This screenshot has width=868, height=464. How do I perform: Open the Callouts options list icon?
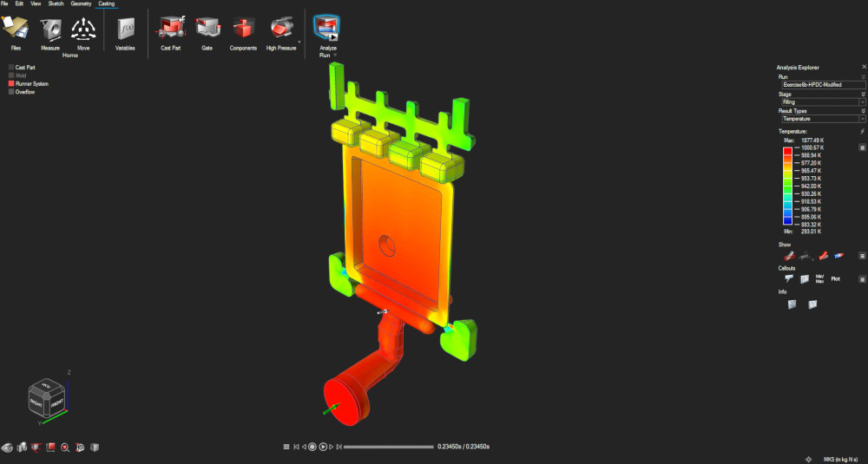[x=863, y=279]
